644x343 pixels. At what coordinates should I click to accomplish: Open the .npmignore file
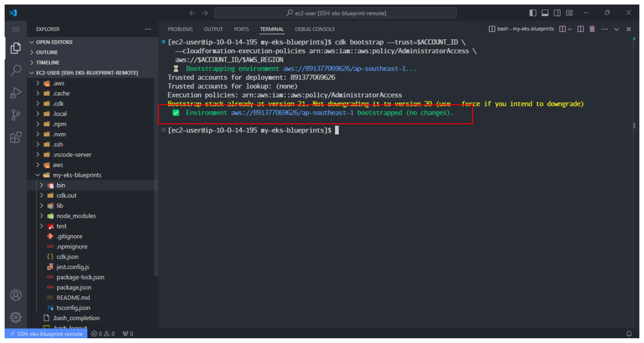pyautogui.click(x=90, y=247)
